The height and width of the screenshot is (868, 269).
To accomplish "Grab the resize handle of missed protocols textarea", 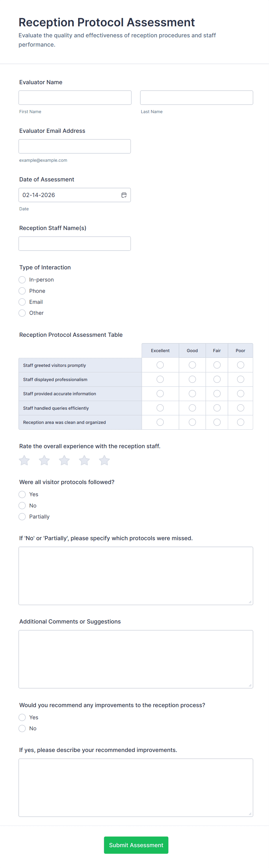I will [250, 602].
